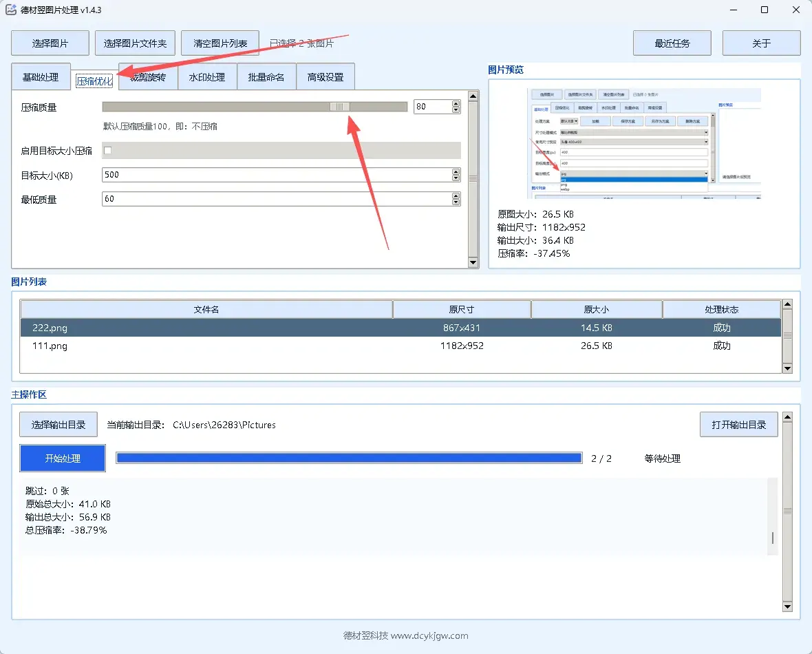Open the 批量命名 tab
The image size is (812, 654).
(x=266, y=76)
